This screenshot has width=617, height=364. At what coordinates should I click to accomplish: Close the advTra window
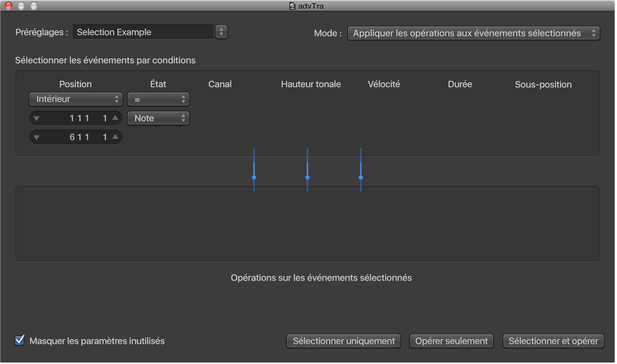(x=8, y=6)
